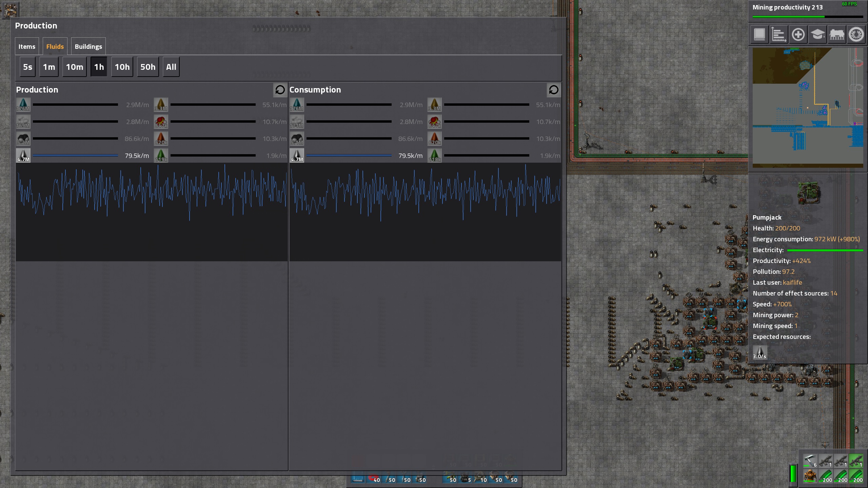Select heavy oil in Consumption list
868x488 pixels.
point(435,139)
